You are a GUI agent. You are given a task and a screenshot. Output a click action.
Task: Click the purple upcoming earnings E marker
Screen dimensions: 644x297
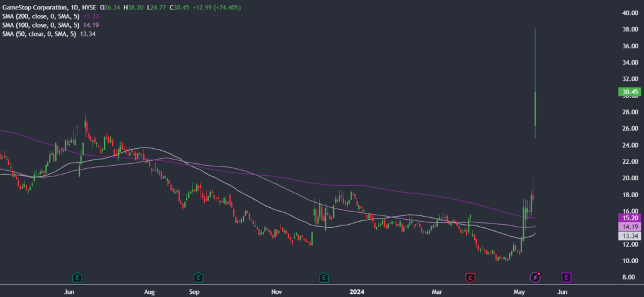tap(567, 278)
